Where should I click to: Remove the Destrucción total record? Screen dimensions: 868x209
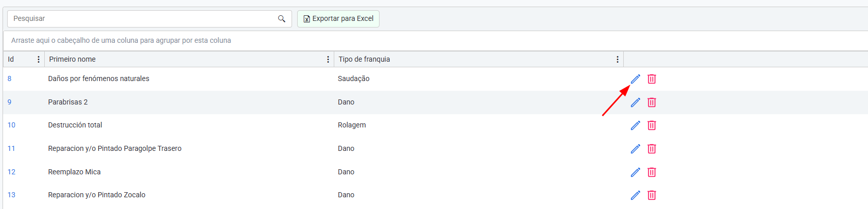652,125
